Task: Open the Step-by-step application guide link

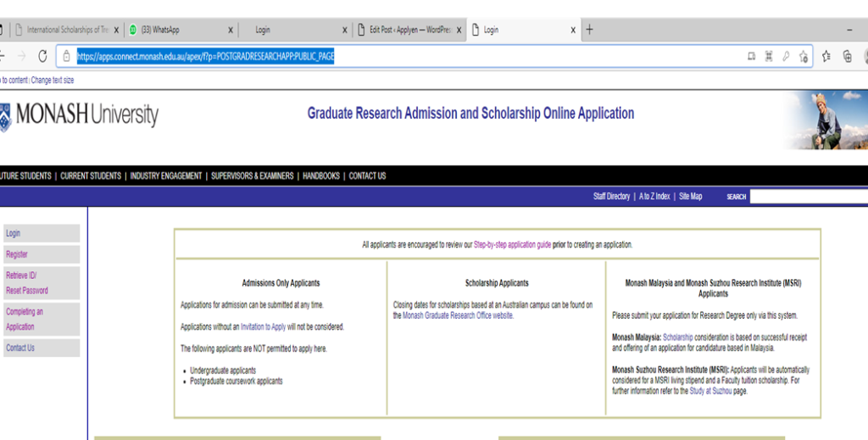Action: tap(512, 245)
